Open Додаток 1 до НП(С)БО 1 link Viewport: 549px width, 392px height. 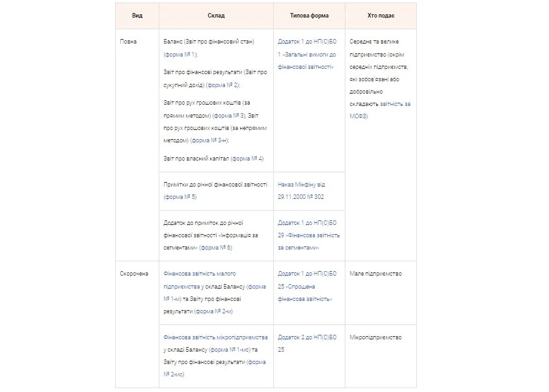(x=306, y=54)
